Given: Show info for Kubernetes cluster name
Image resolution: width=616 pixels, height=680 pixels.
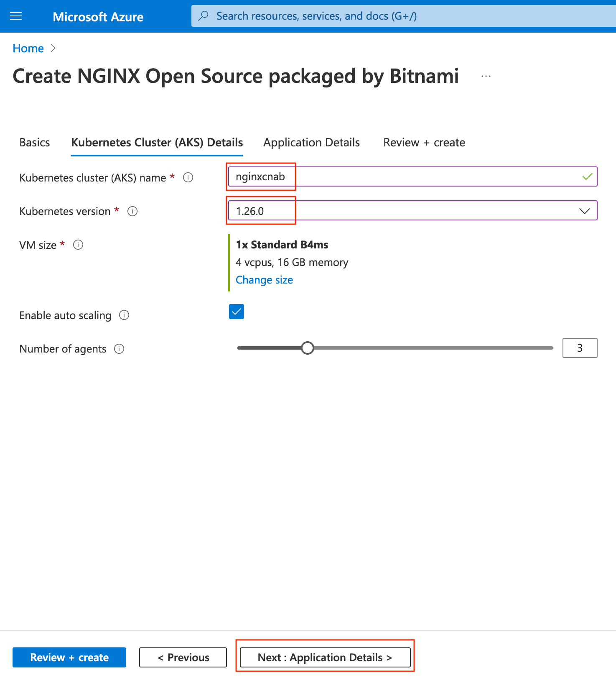Looking at the screenshot, I should (x=188, y=178).
